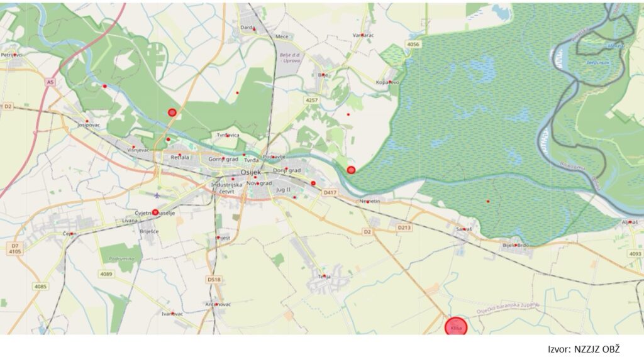Click the Darda town label
The height and width of the screenshot is (362, 644).
248,28
